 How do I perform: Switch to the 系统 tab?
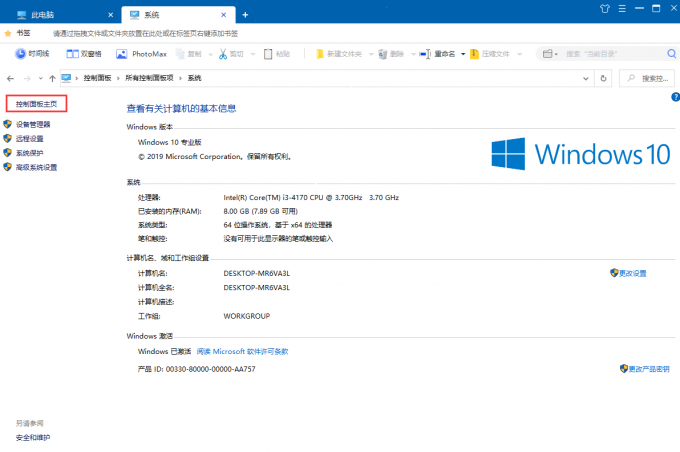pyautogui.click(x=178, y=15)
